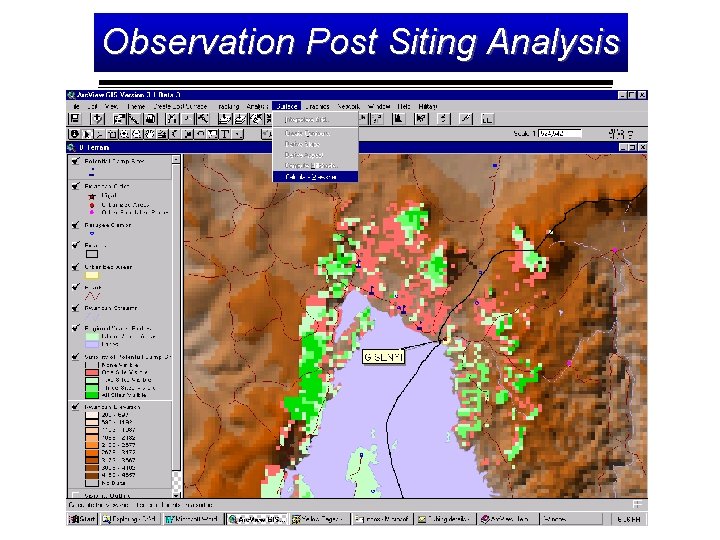Select the Identify (i) tool
This screenshot has height=540, width=720.
(74, 134)
